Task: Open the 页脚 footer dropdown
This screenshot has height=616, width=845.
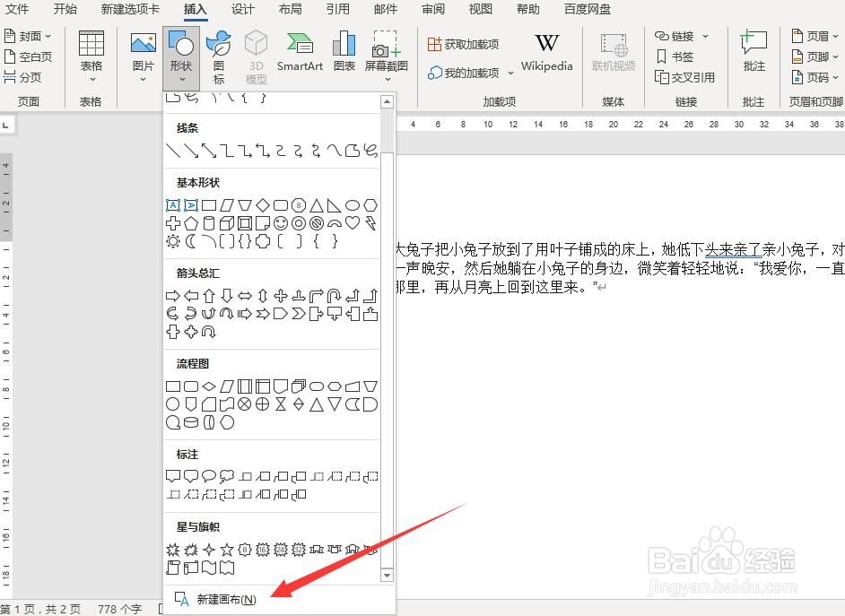Action: 819,56
